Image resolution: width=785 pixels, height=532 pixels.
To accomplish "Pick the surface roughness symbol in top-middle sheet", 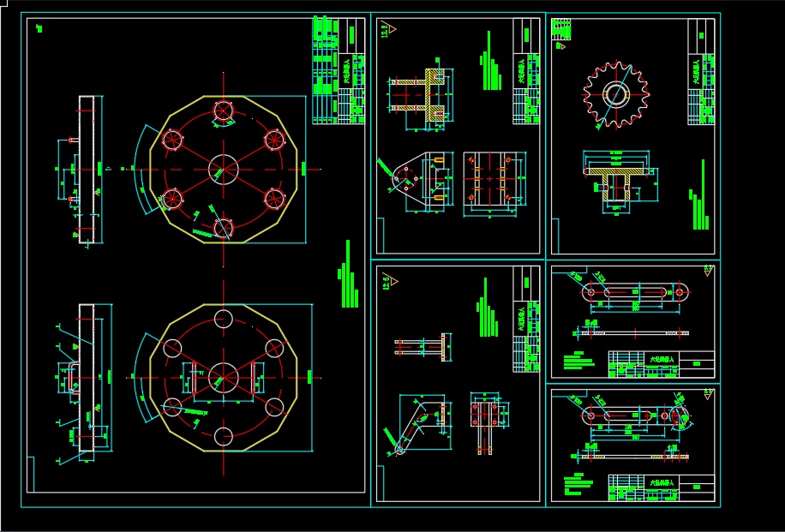I will coord(388,29).
